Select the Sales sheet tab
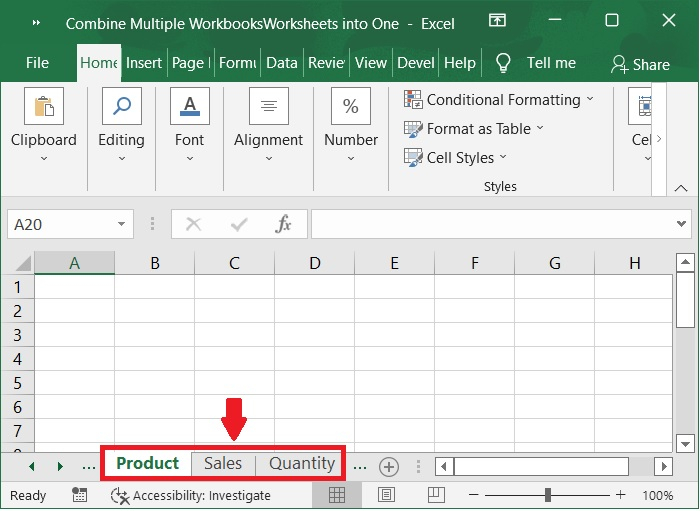This screenshot has width=700, height=511. 223,464
